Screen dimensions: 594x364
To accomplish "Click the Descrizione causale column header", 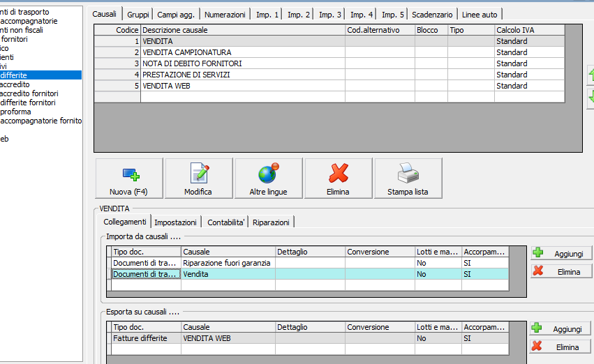I will pyautogui.click(x=243, y=30).
